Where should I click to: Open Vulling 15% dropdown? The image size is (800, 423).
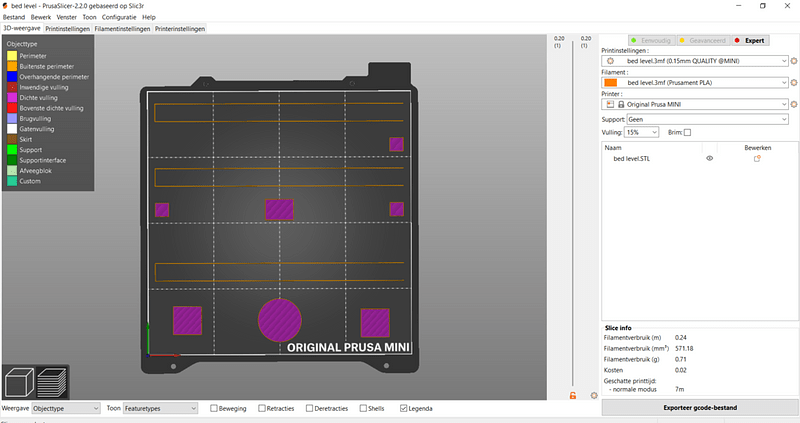pyautogui.click(x=642, y=132)
